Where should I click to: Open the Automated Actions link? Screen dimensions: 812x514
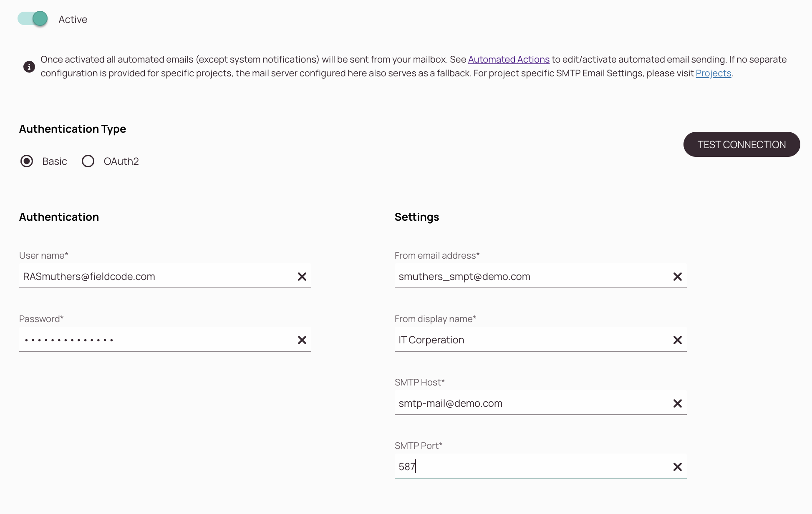click(509, 59)
